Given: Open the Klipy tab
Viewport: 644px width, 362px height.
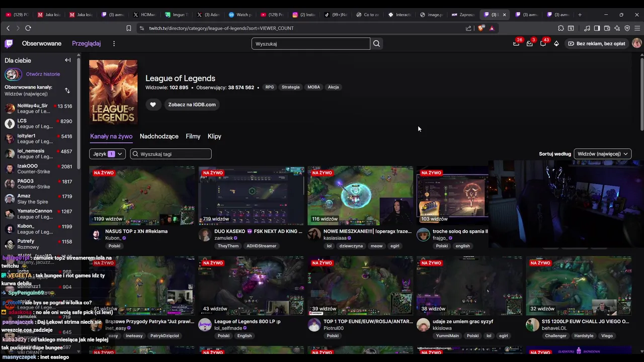Looking at the screenshot, I should pos(214,136).
